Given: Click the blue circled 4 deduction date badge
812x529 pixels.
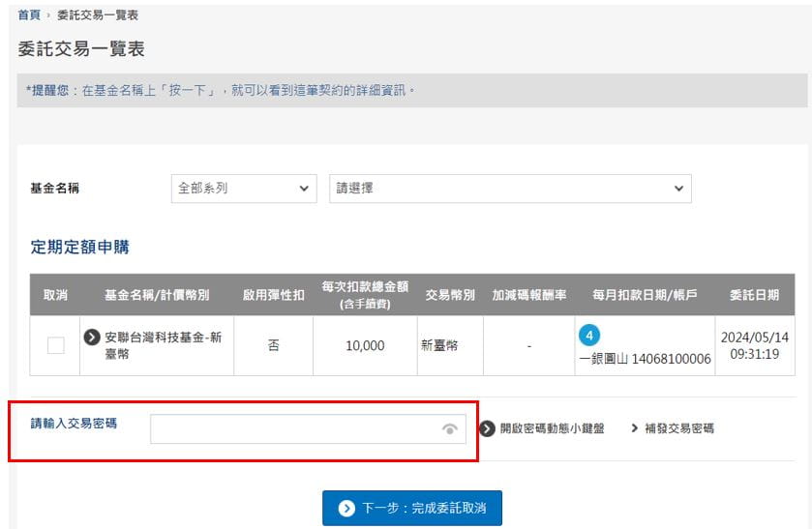Looking at the screenshot, I should [x=589, y=336].
